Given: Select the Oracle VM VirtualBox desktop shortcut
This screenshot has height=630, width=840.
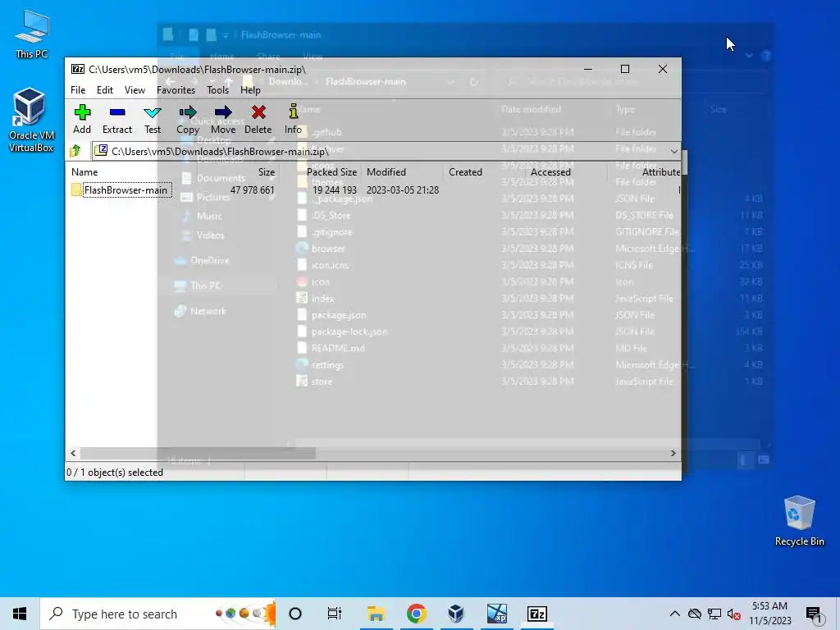Looking at the screenshot, I should (30, 121).
